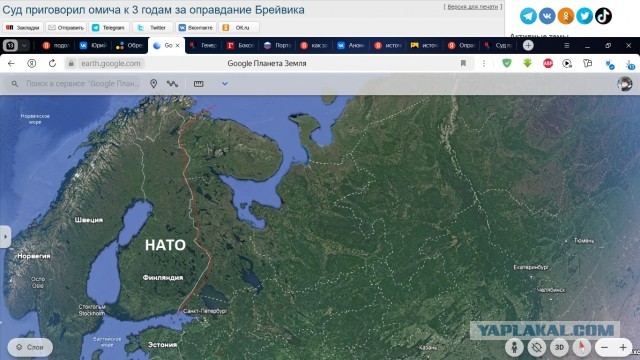The height and width of the screenshot is (360, 640).
Task: Add a placemark in Google Earth
Action: pos(153,84)
